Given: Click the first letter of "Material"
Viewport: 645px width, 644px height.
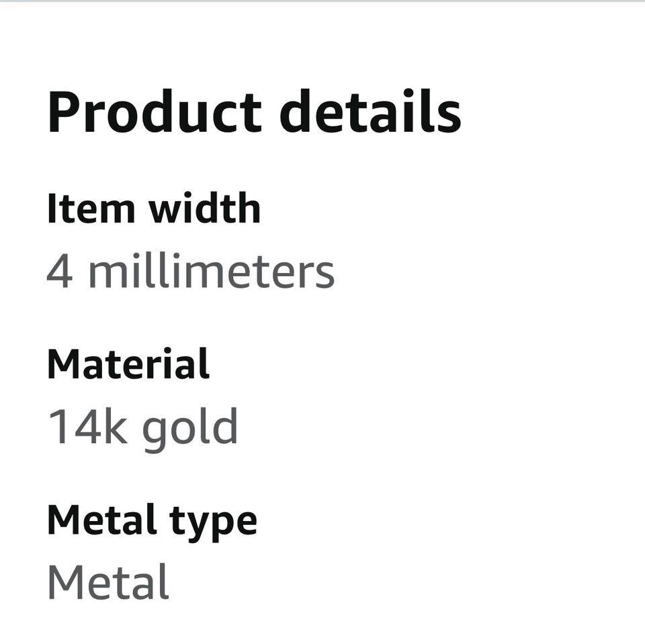Looking at the screenshot, I should [61, 364].
